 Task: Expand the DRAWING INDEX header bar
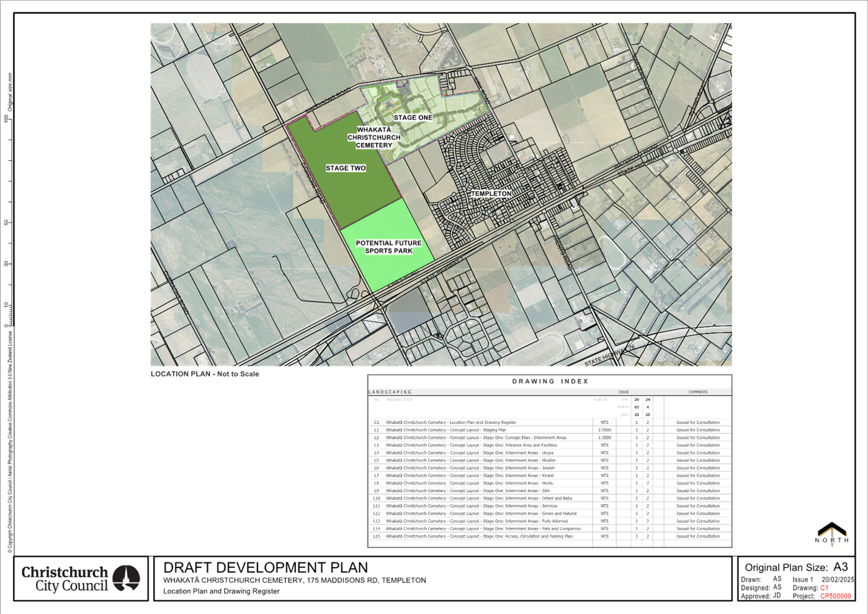[x=551, y=381]
